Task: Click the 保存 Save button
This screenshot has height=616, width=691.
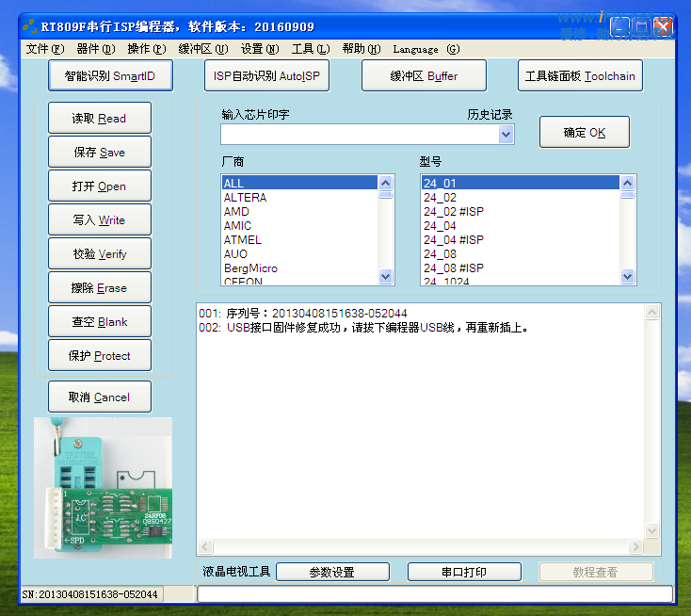Action: (100, 152)
